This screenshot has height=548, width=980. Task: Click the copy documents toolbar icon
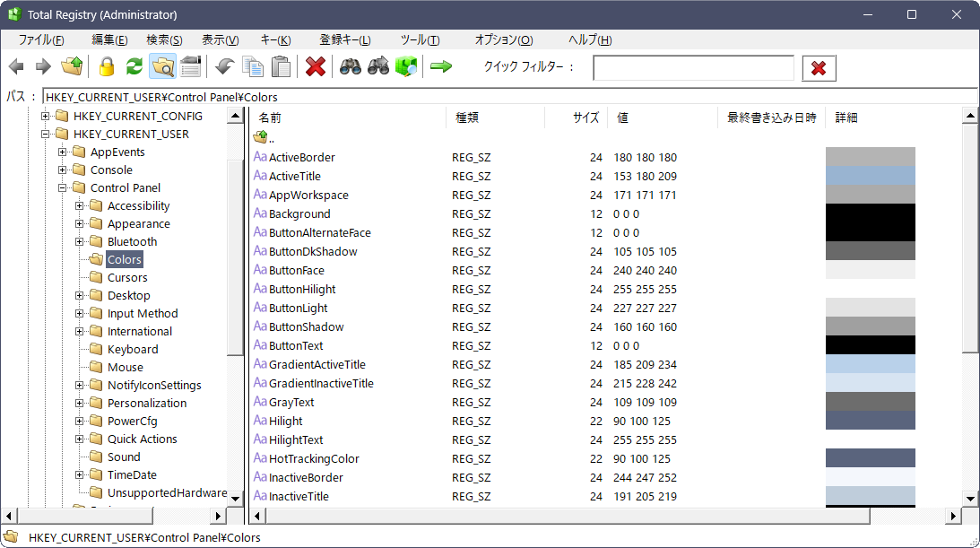coord(253,66)
